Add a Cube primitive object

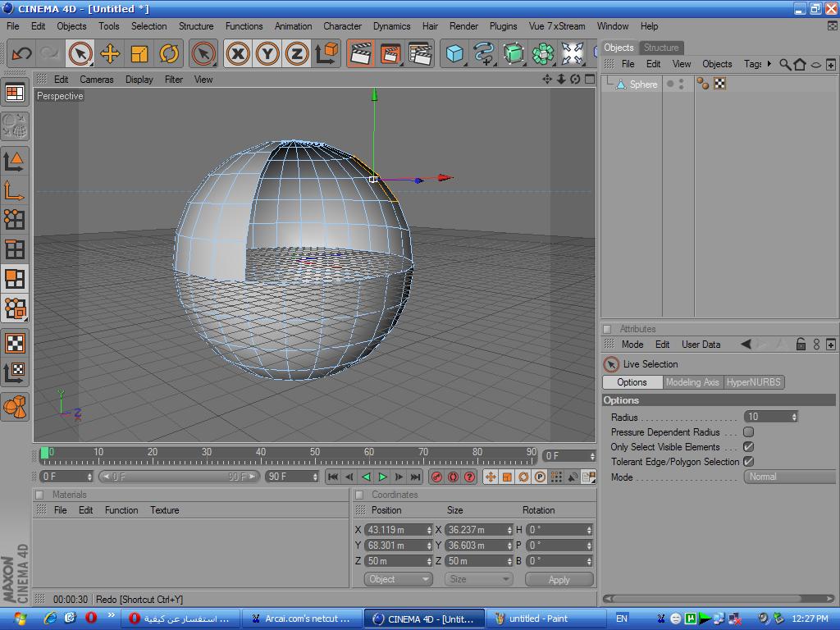click(454, 53)
